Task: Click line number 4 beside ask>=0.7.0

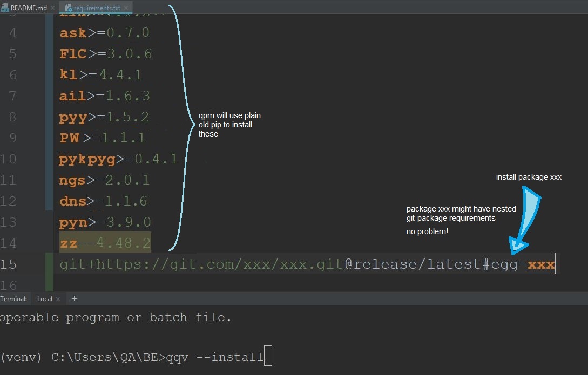Action: point(13,32)
